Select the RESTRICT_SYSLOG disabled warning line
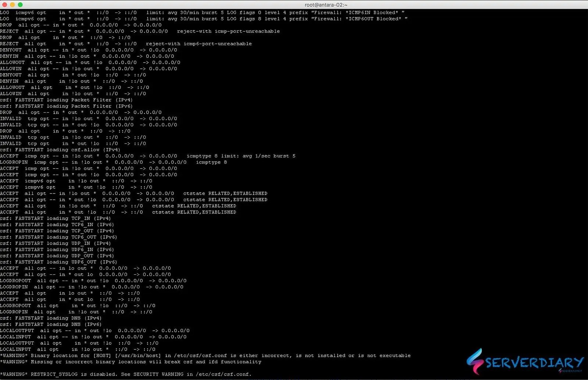 125,374
